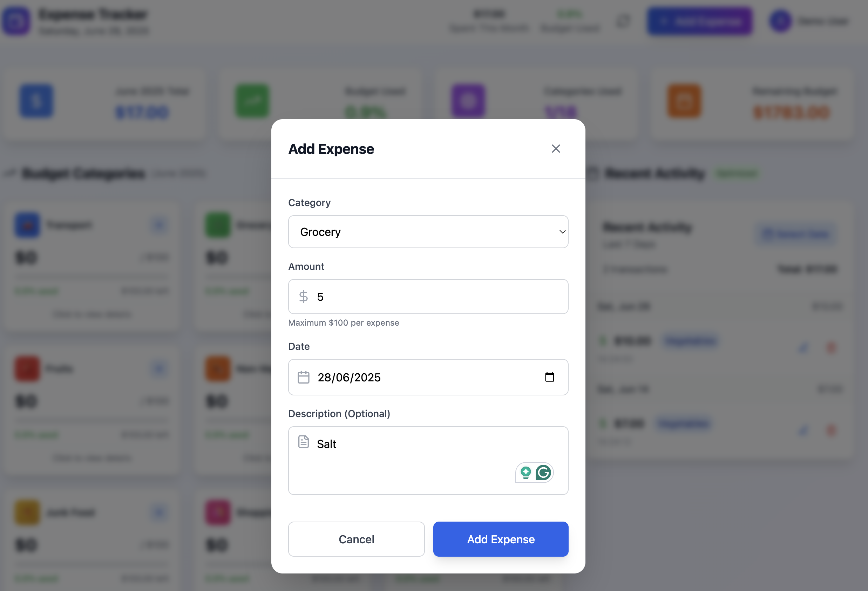The height and width of the screenshot is (591, 868).
Task: Click the calendar icon inside the Date field
Action: (x=304, y=377)
